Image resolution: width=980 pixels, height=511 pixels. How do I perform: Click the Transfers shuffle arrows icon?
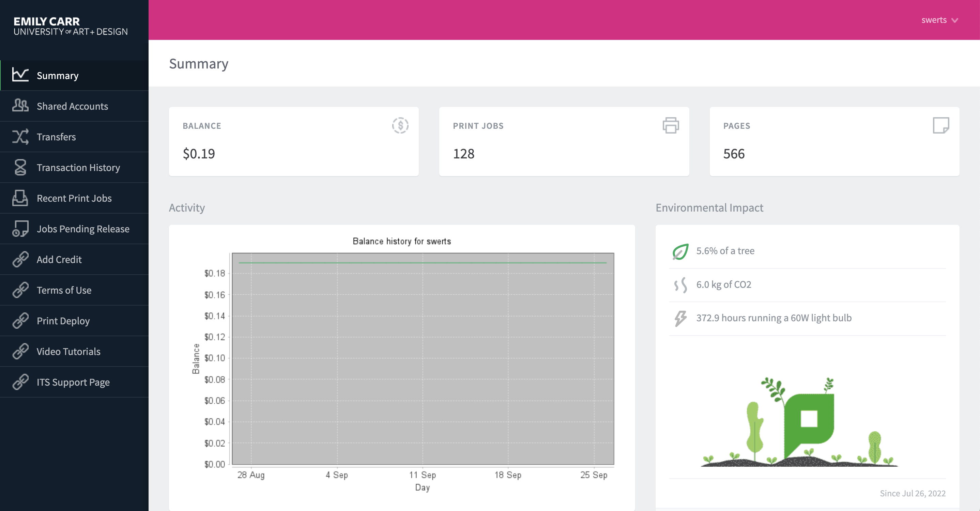tap(20, 137)
